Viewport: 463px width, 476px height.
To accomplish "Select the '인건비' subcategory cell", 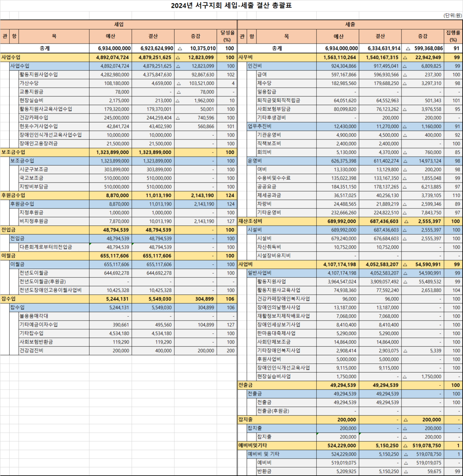I will click(282, 66).
